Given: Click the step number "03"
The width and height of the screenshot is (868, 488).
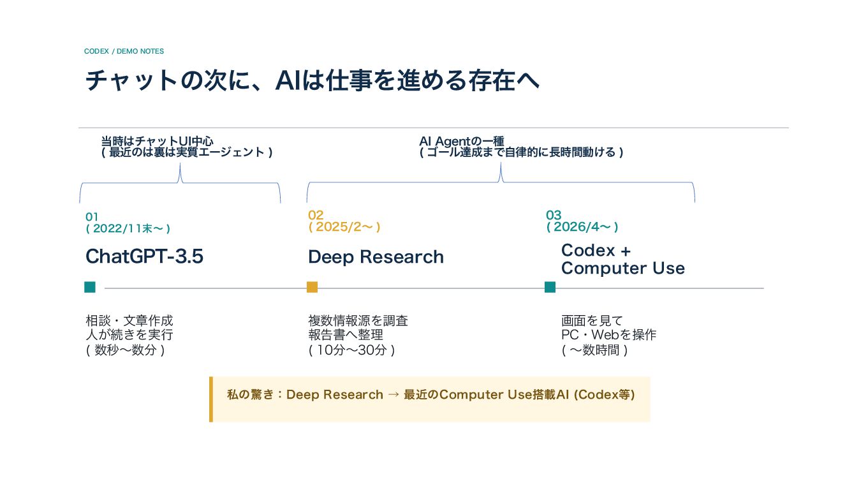Looking at the screenshot, I should (x=554, y=215).
